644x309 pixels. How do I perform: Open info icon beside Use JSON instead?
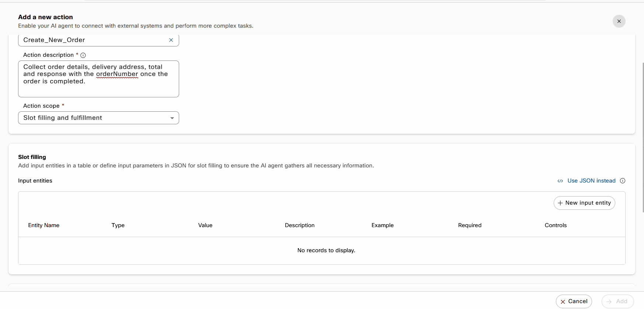623,181
